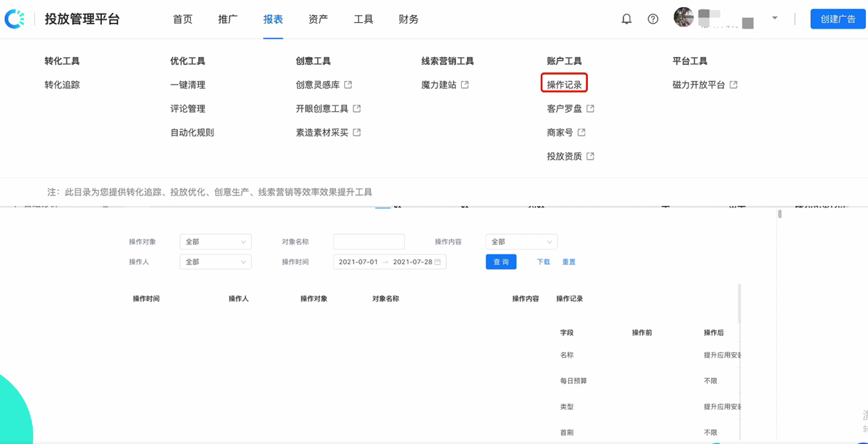868x444 pixels.
Task: Open the 操作对象 dropdown
Action: click(x=215, y=242)
